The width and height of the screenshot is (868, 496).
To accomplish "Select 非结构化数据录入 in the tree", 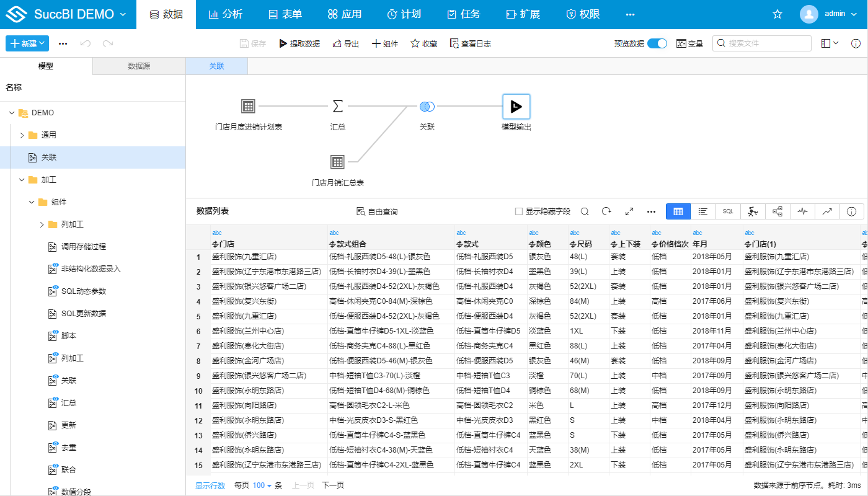I will (91, 269).
